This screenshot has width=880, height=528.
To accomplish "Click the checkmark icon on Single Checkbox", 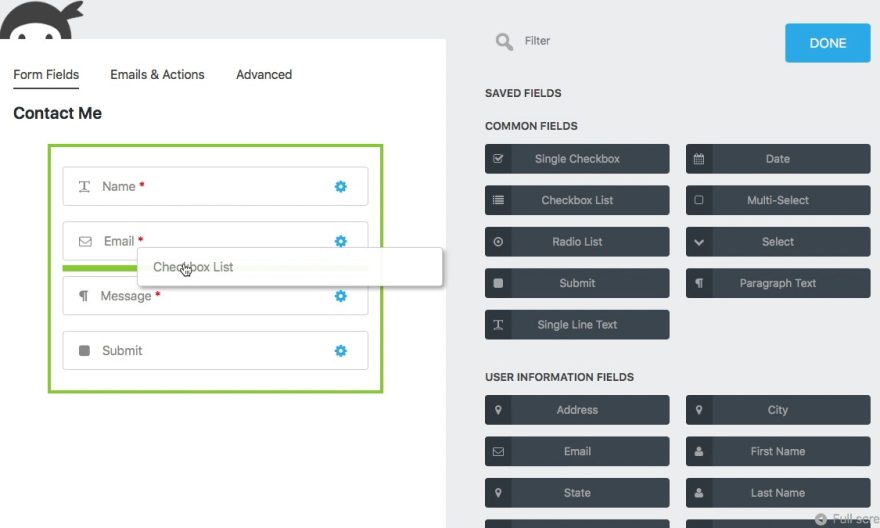I will click(x=498, y=159).
